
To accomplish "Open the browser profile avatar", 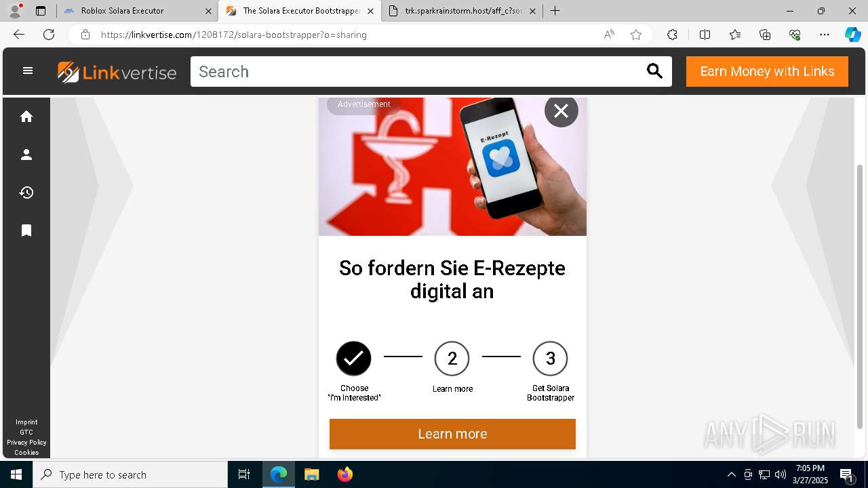I will (x=15, y=11).
